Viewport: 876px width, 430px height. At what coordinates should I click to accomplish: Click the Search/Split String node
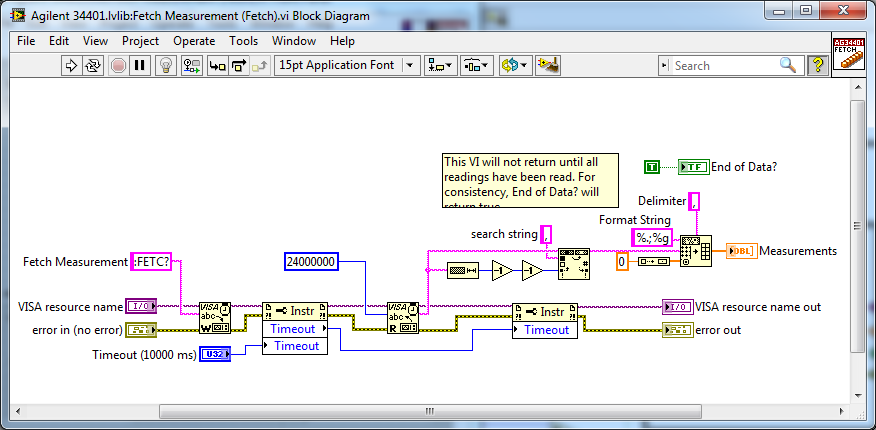click(574, 264)
